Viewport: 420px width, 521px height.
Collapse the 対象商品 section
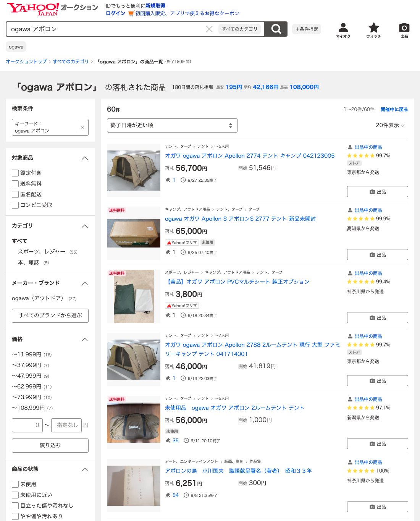85,158
